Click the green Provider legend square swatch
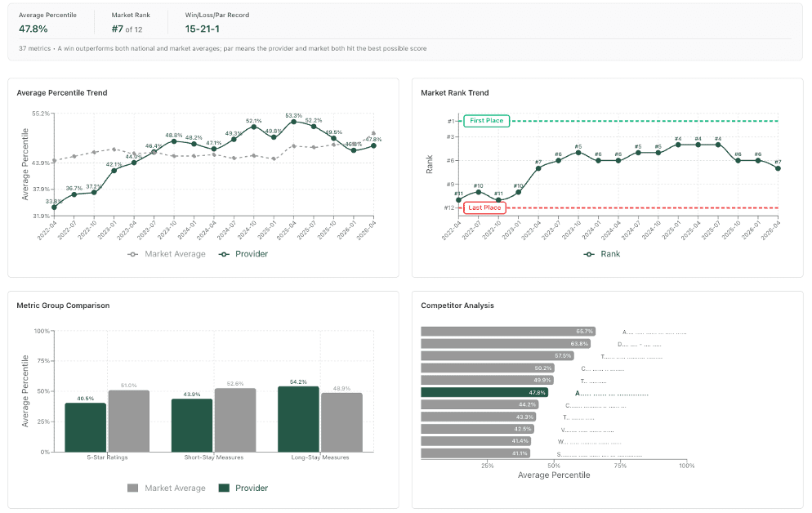 click(224, 488)
